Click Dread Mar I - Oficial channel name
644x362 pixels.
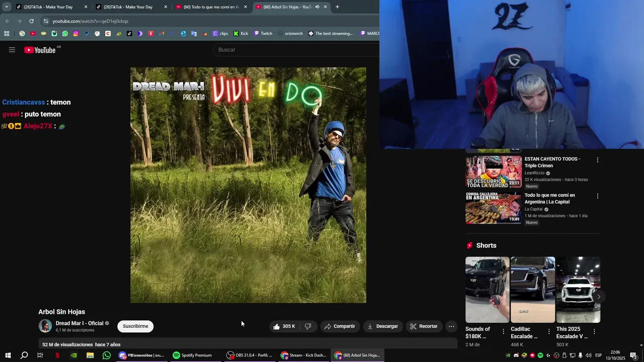tap(79, 323)
